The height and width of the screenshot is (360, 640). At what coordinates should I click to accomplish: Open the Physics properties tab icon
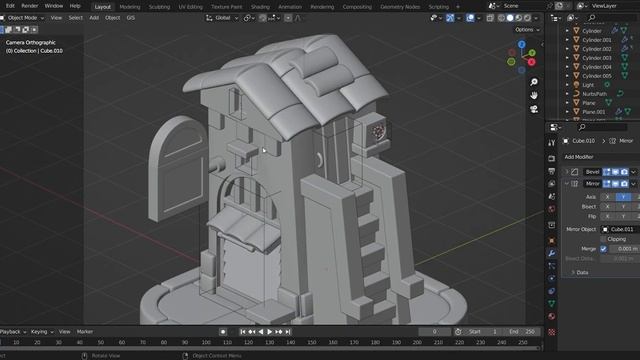coord(551,278)
